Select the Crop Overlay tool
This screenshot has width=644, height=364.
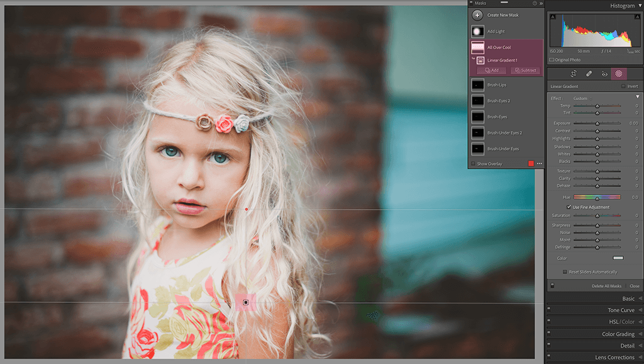[x=573, y=74]
